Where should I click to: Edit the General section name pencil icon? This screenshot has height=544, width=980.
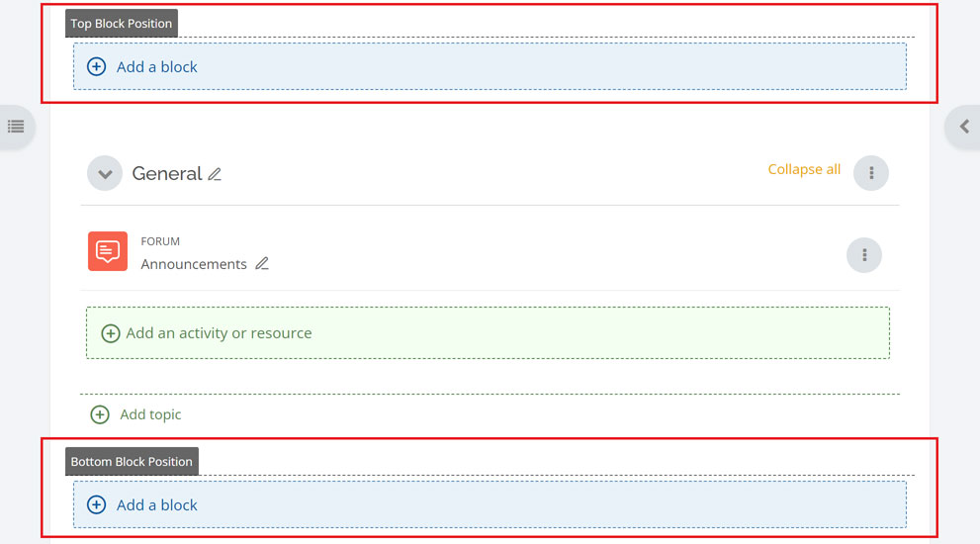click(215, 174)
